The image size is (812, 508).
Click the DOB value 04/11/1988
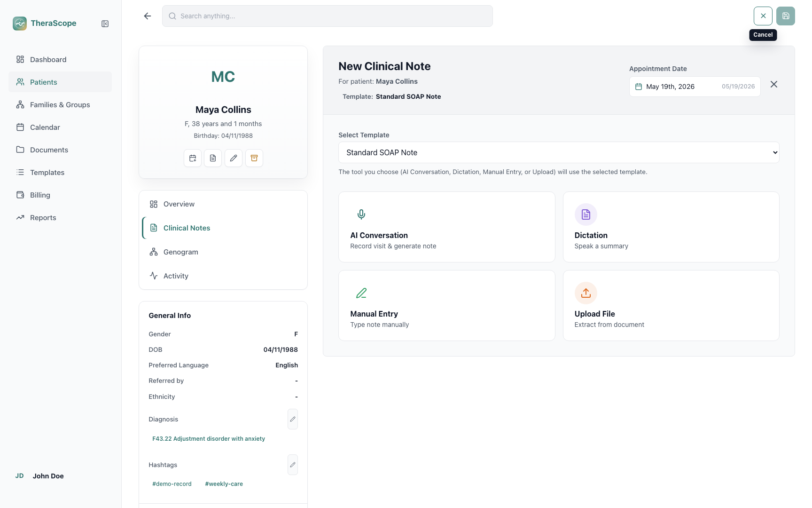[281, 349]
